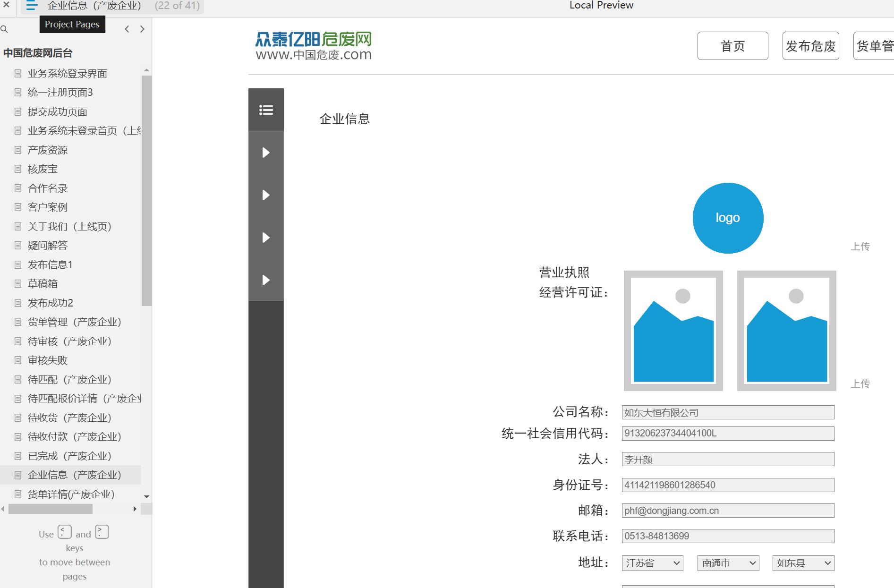Image resolution: width=894 pixels, height=588 pixels.
Task: Open page 发布信息1
Action: click(x=50, y=265)
